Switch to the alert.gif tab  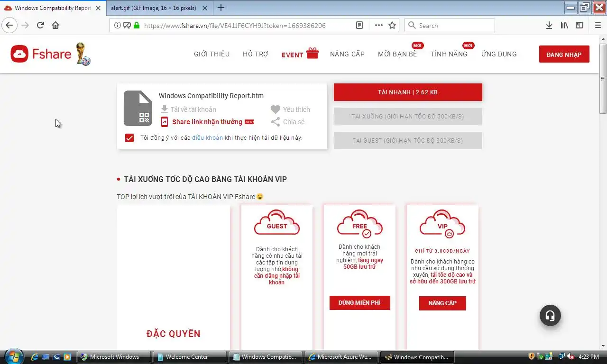click(x=159, y=8)
